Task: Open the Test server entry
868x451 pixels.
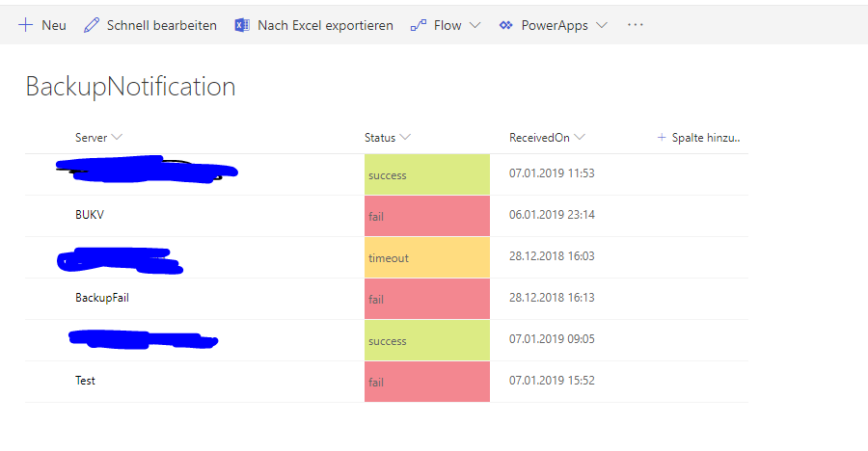Action: (86, 381)
